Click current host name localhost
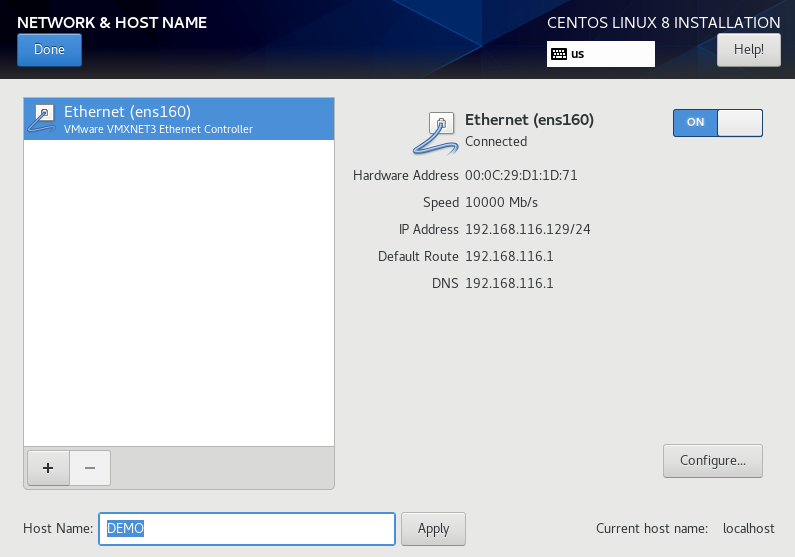This screenshot has width=795, height=557. 748,528
